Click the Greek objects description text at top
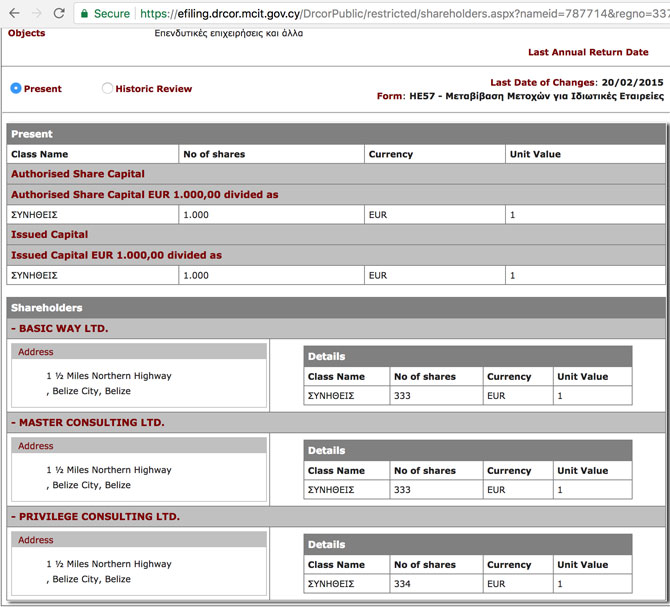The image size is (670, 607). 229,33
